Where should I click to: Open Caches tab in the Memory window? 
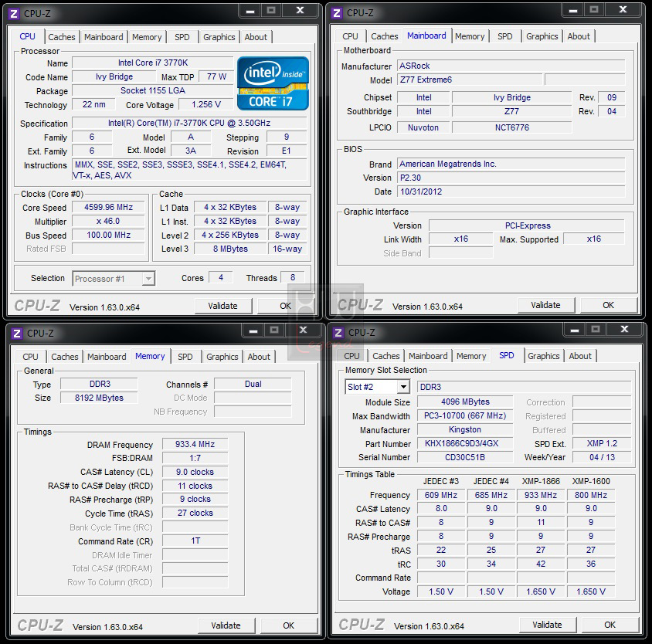(65, 357)
